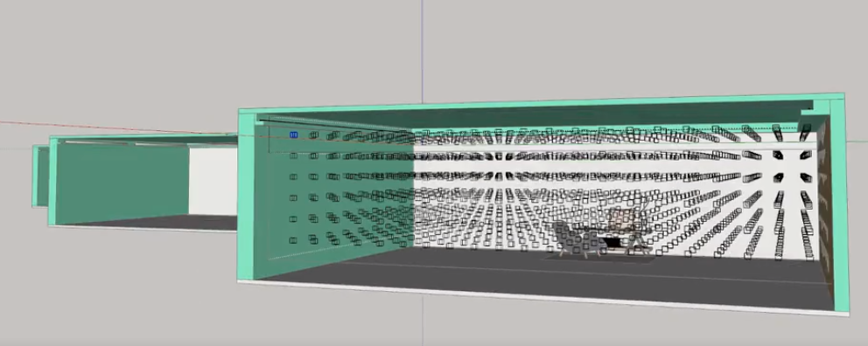Click the bottom-left cube on the teal wall
Viewport: 868px width, 346px height.
pos(293,240)
